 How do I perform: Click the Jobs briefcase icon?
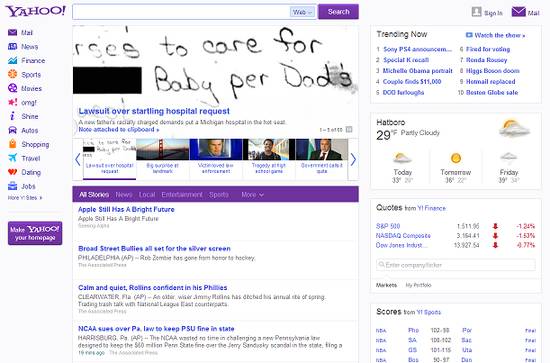(x=12, y=186)
